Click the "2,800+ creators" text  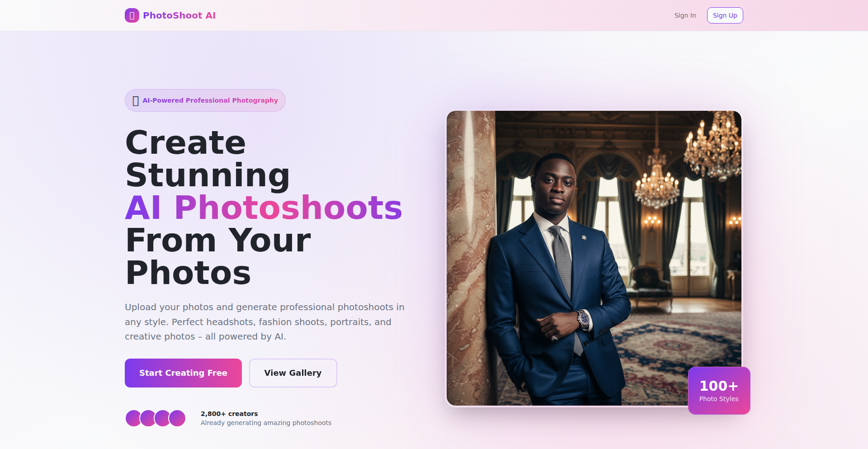pyautogui.click(x=229, y=414)
